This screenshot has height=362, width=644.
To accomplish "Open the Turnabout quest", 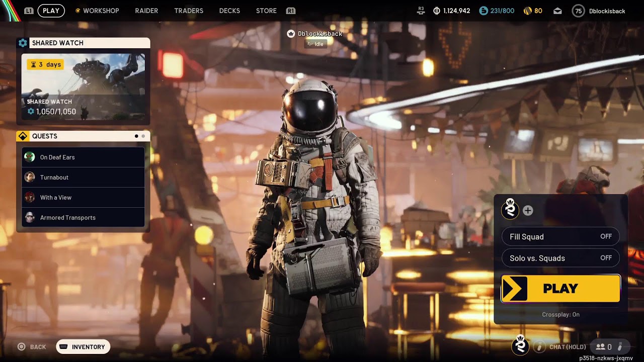I will pyautogui.click(x=83, y=177).
